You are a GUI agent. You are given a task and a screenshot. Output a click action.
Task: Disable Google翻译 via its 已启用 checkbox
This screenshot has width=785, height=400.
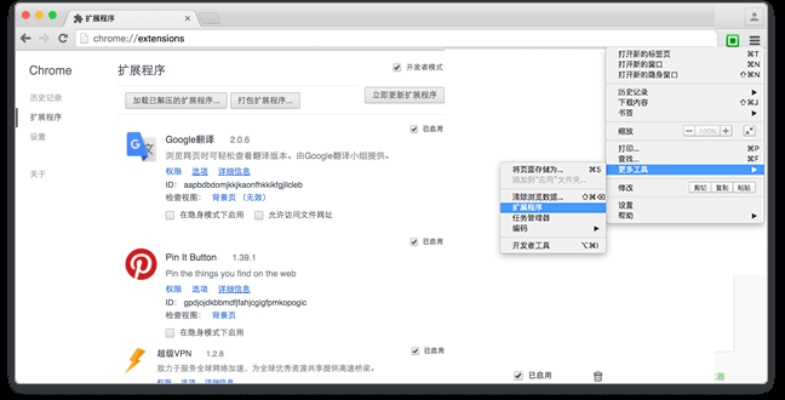(414, 129)
